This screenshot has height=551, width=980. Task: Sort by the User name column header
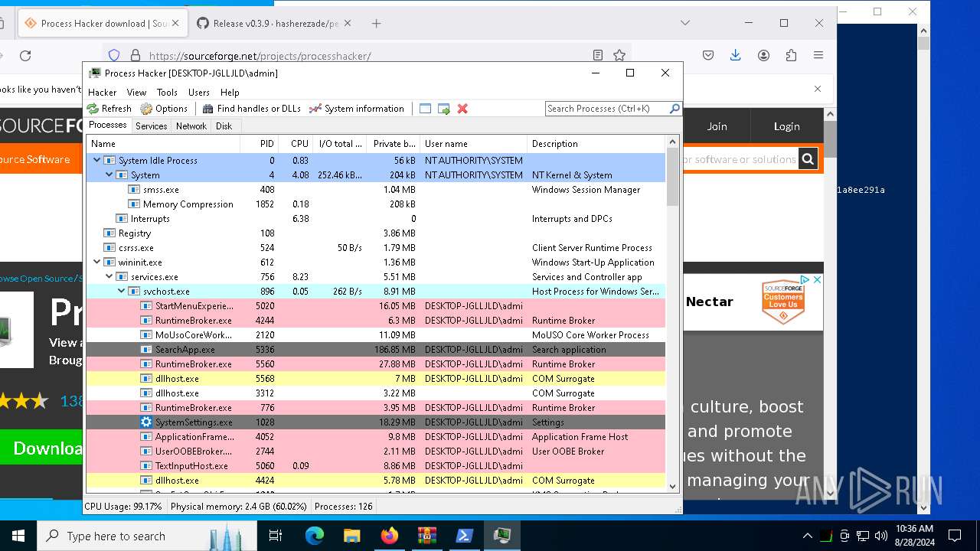(474, 144)
